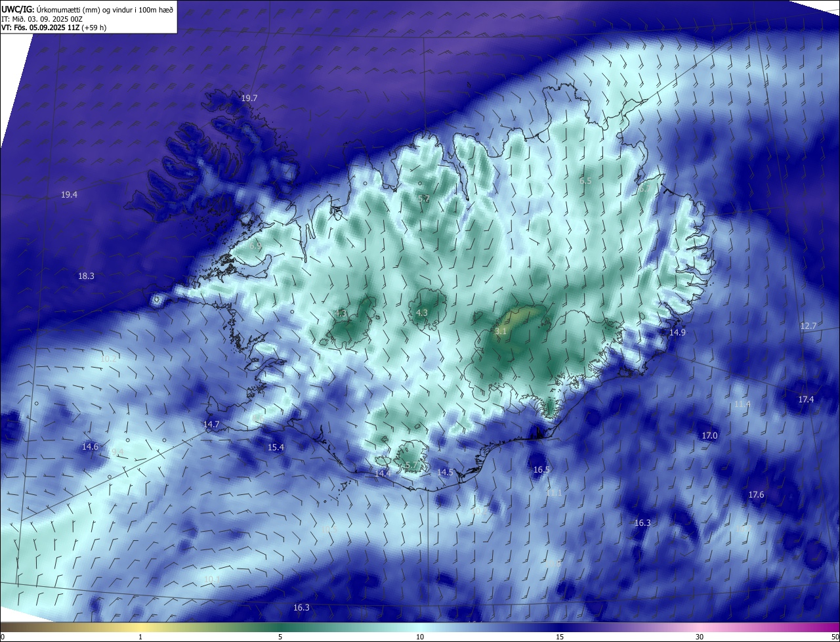The height and width of the screenshot is (642, 840).
Task: Click the 14.5 value on the south coast
Action: coord(445,472)
